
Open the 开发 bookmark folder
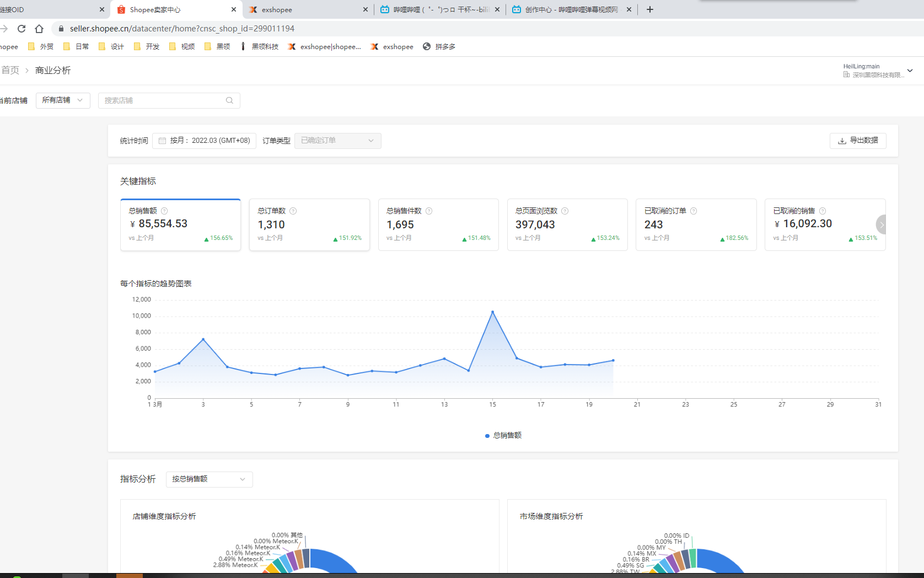(x=147, y=47)
